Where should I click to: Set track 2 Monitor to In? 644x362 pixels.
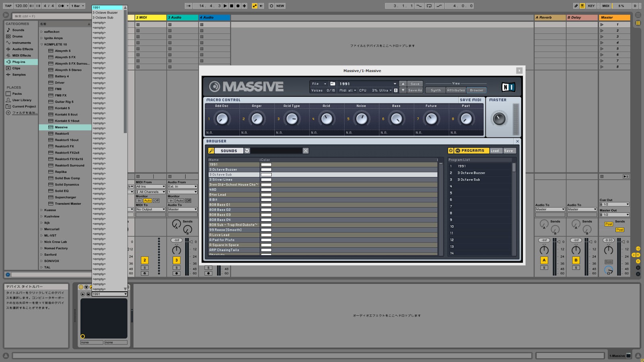click(x=139, y=201)
